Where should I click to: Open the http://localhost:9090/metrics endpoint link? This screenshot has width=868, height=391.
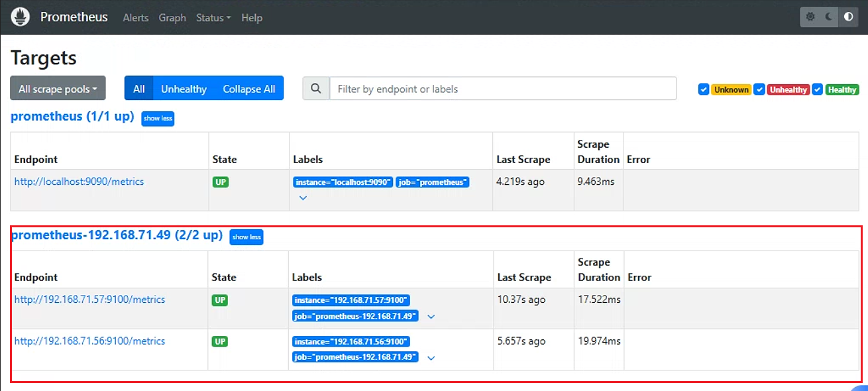[x=79, y=182]
